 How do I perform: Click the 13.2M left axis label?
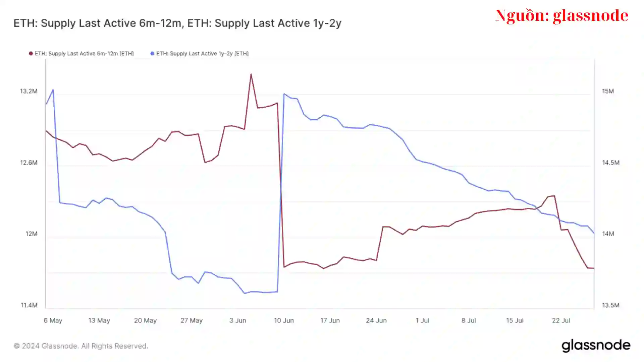(29, 91)
